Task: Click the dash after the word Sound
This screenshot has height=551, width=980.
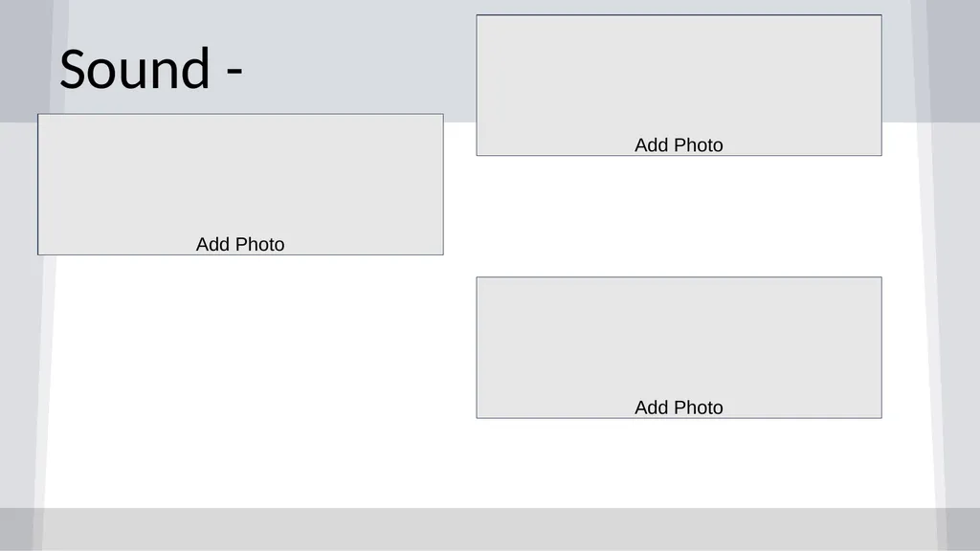Action: (x=234, y=77)
